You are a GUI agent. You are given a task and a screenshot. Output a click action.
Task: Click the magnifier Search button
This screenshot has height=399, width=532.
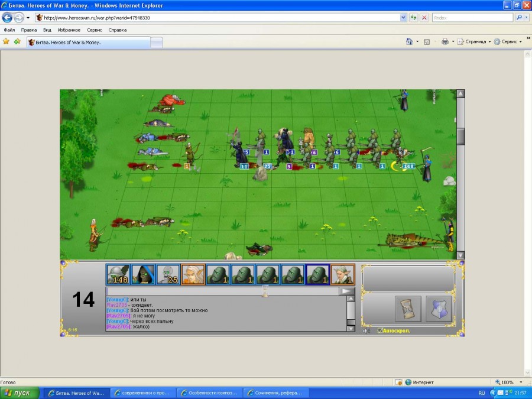coord(518,18)
